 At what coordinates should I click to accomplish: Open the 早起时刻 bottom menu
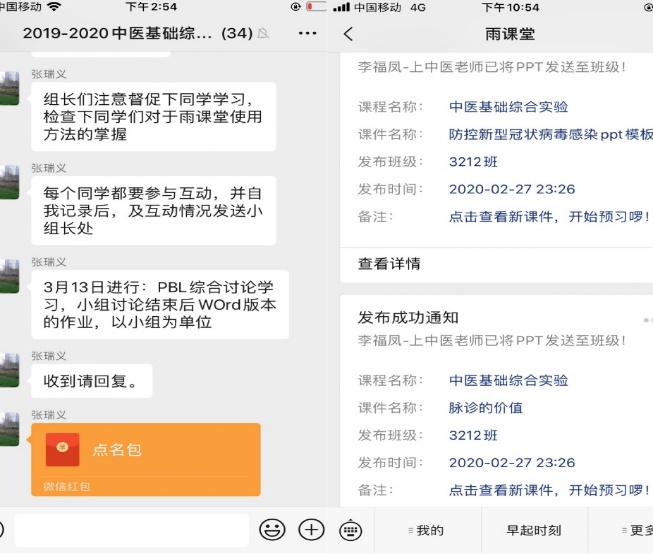click(534, 530)
